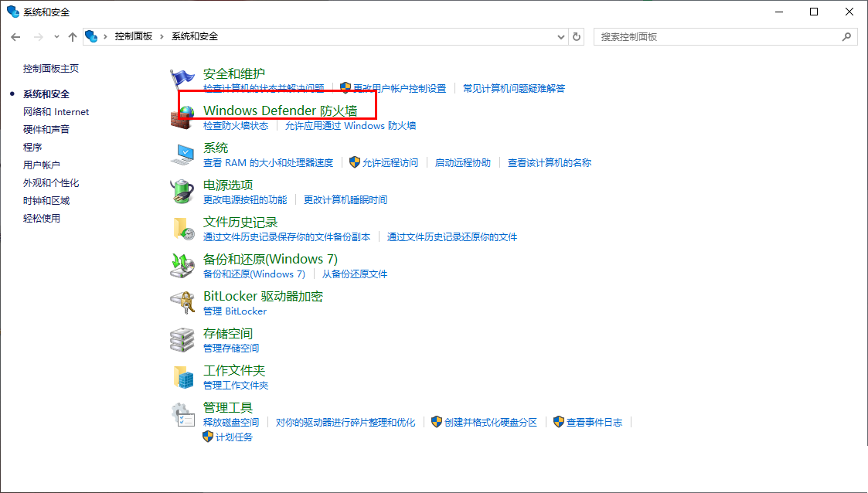Click the shield icon beside 查看事件日志
This screenshot has width=868, height=493.
pos(559,422)
